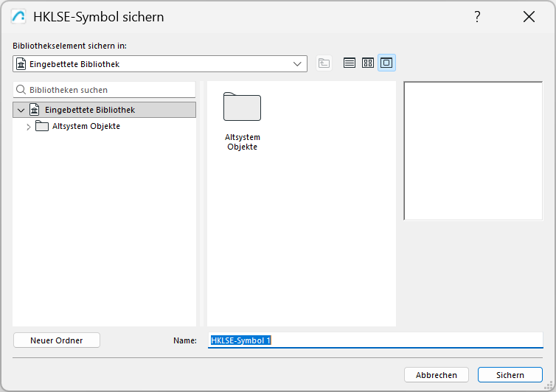
Task: Click the folder icon next to Altsystem Objekte
Action: (x=42, y=126)
